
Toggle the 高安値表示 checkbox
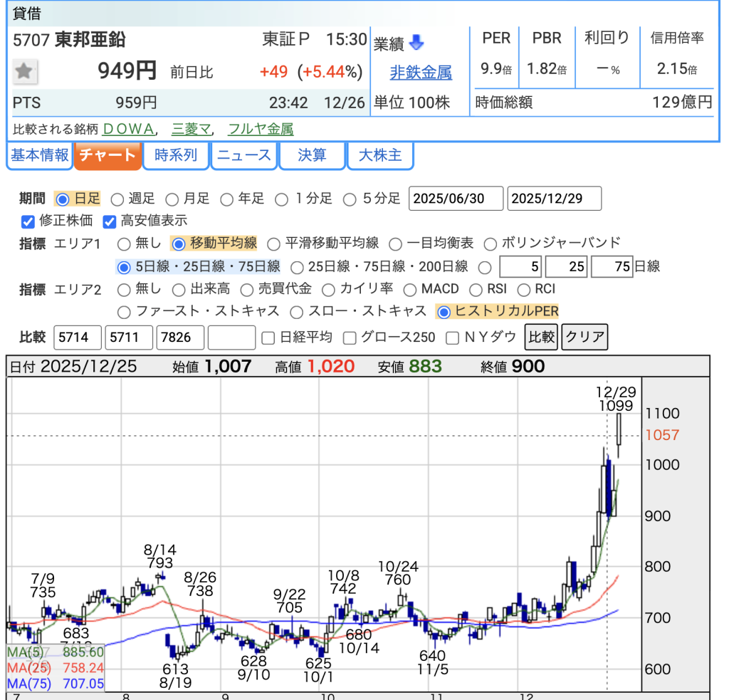(x=110, y=221)
